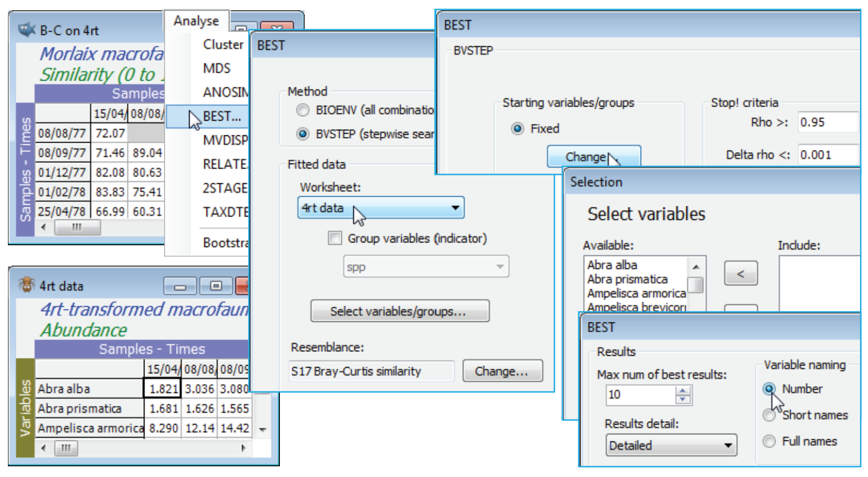
Task: Click Max num of best results field
Action: 641,395
